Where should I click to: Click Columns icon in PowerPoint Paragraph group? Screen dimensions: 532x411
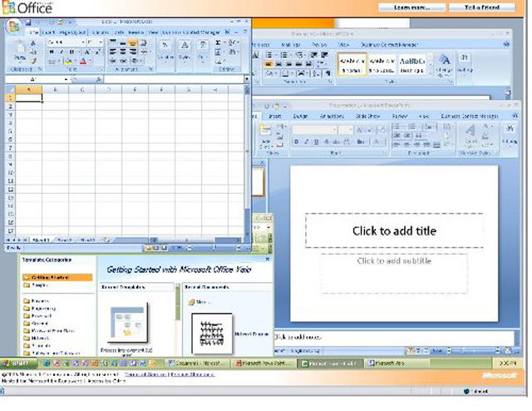pos(447,127)
